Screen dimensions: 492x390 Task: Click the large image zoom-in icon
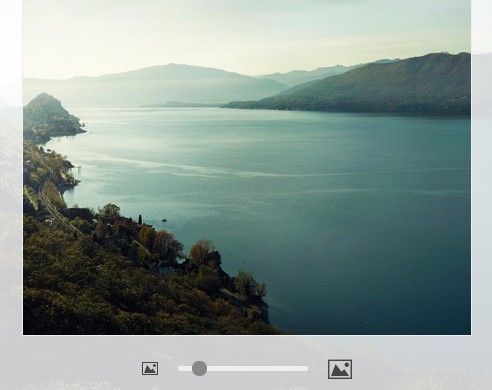[x=340, y=369]
